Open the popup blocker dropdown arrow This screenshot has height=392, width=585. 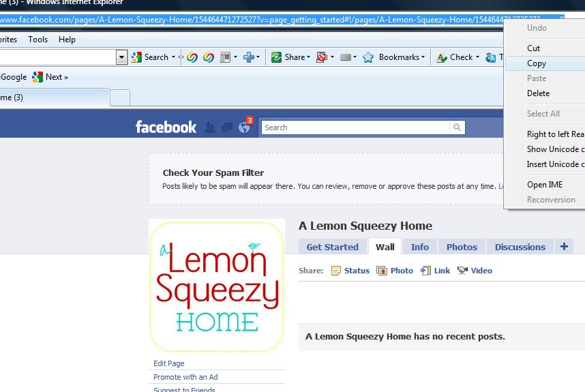332,57
